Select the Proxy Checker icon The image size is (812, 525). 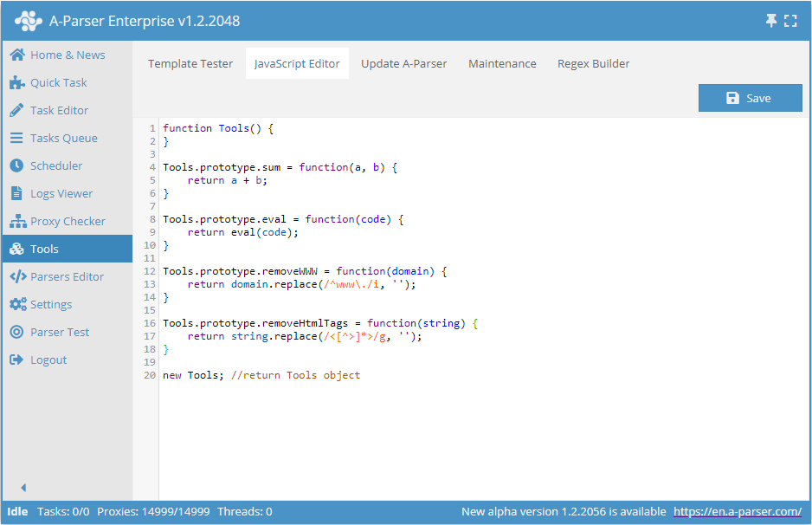(17, 221)
